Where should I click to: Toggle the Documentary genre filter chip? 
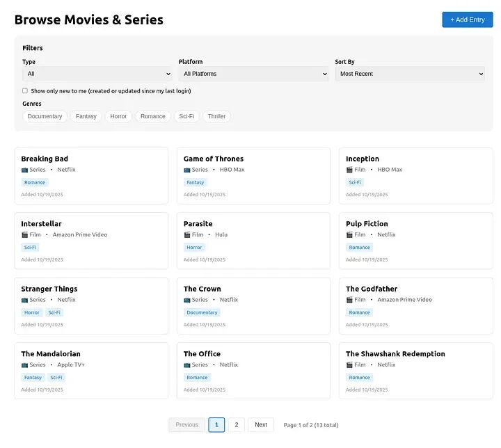click(45, 116)
